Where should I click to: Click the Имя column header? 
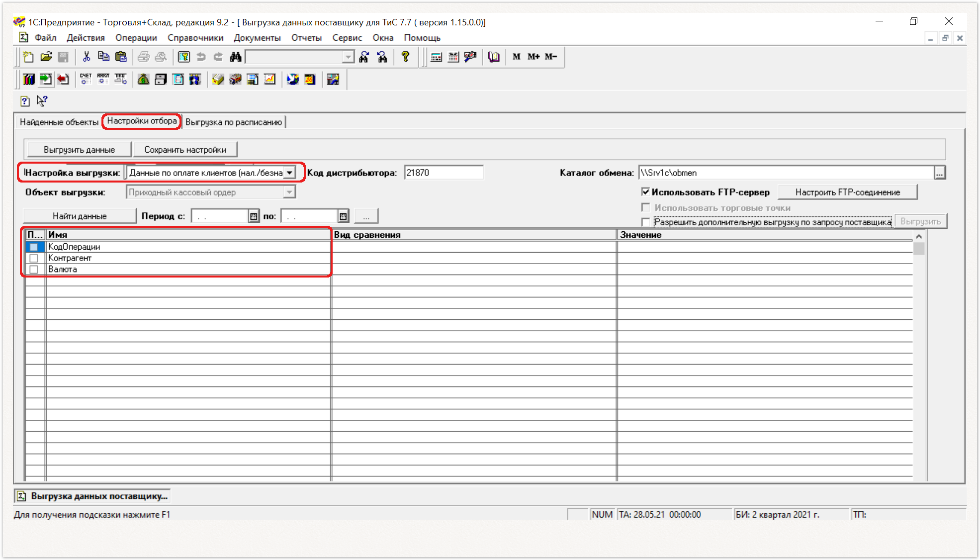pos(188,235)
